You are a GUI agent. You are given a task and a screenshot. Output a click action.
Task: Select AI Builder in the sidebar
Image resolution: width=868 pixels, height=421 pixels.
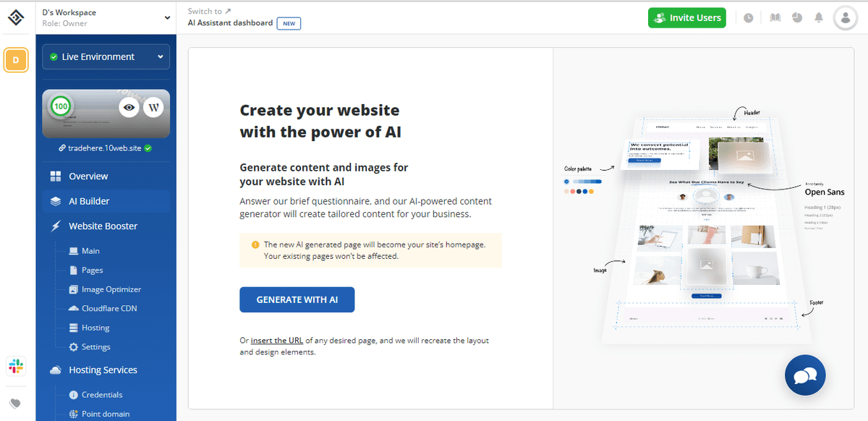coord(89,201)
